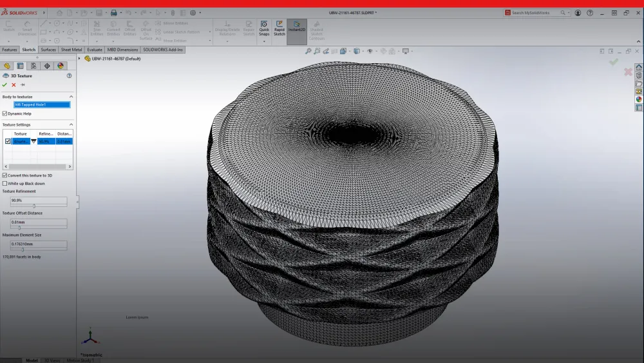Switch to the Features tab
Viewport: 644px width, 363px height.
click(10, 50)
